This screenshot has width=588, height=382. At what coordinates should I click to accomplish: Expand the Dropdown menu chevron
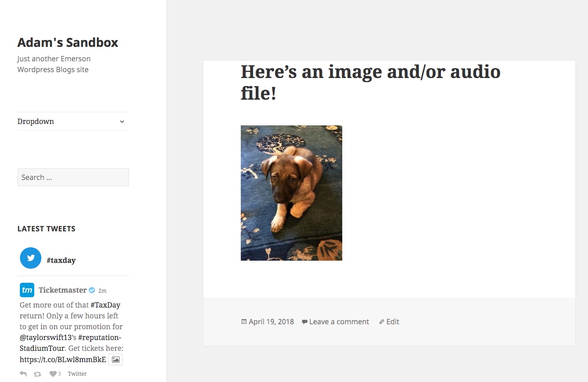122,121
